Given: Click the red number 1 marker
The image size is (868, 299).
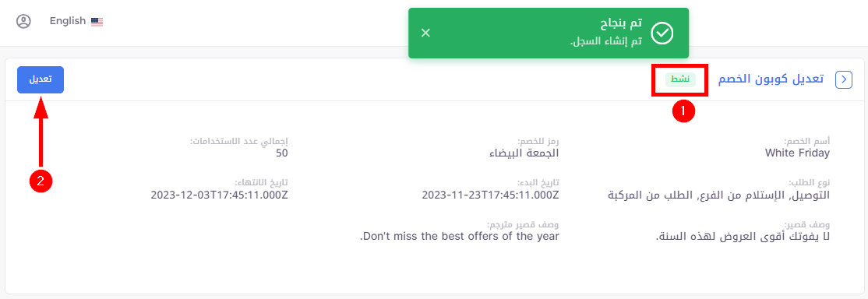Looking at the screenshot, I should 683,111.
